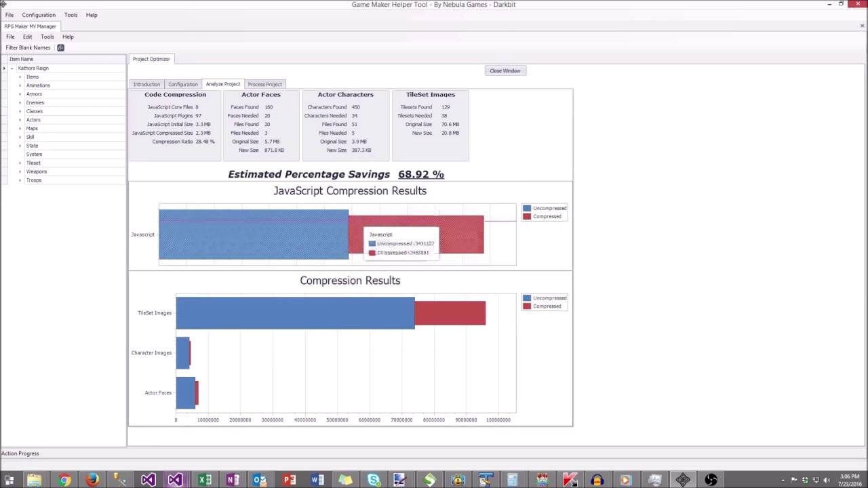Expand the Troops node
Viewport: 868px width, 488px height.
click(20, 180)
